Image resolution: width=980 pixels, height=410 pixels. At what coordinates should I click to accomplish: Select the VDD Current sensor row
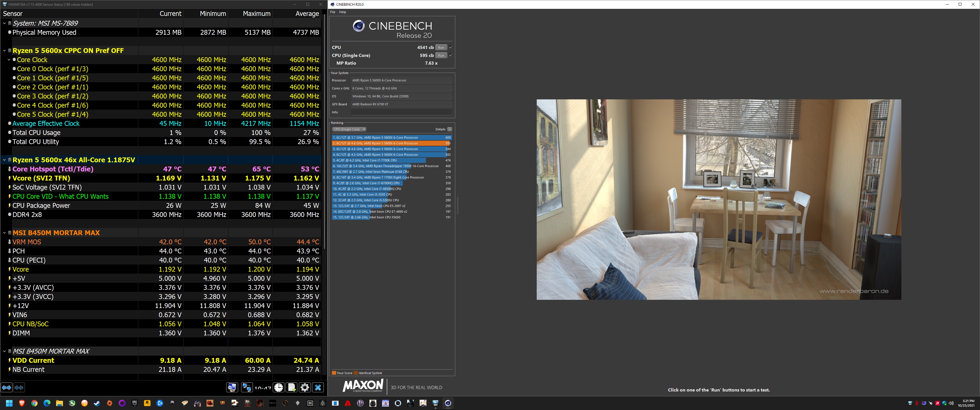pyautogui.click(x=161, y=360)
